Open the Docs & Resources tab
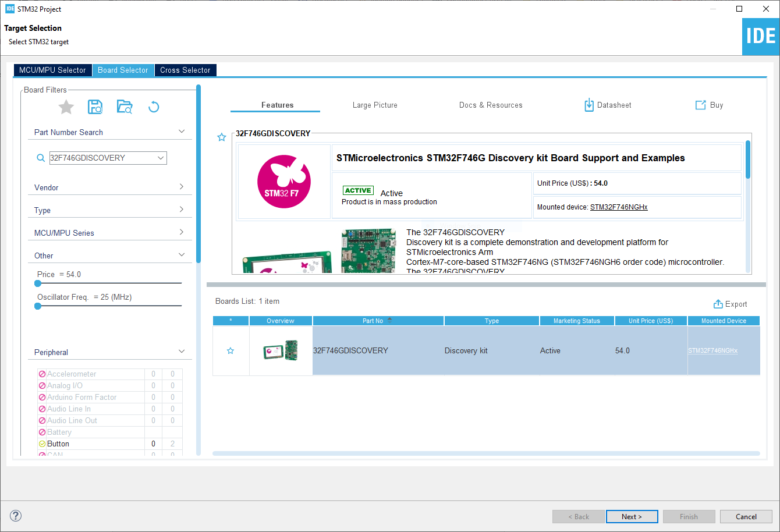Viewport: 780px width, 532px height. coord(490,105)
